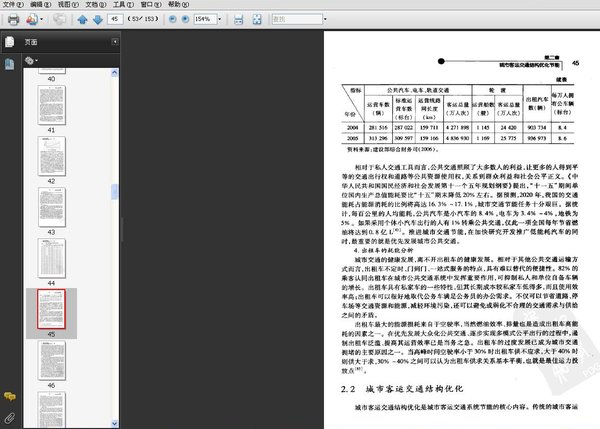This screenshot has height=429, width=600.
Task: Open the search field options dropdown arrow
Action: [x=325, y=19]
